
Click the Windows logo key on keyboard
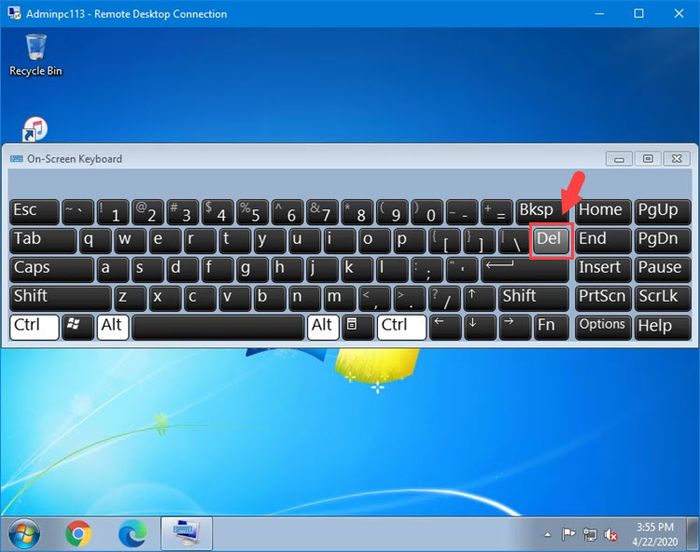tap(78, 327)
